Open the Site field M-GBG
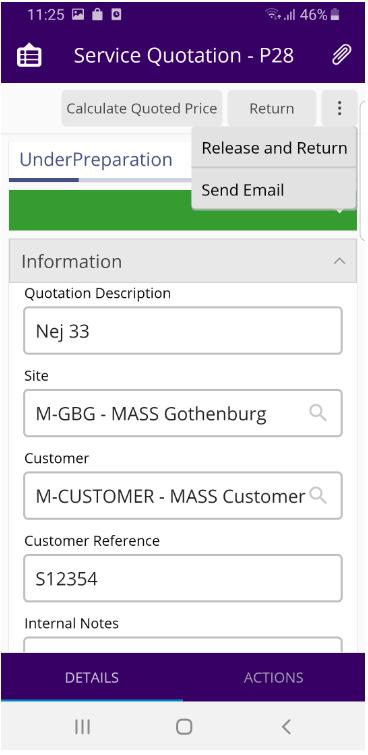Screen dimensions: 368x755 click(183, 413)
